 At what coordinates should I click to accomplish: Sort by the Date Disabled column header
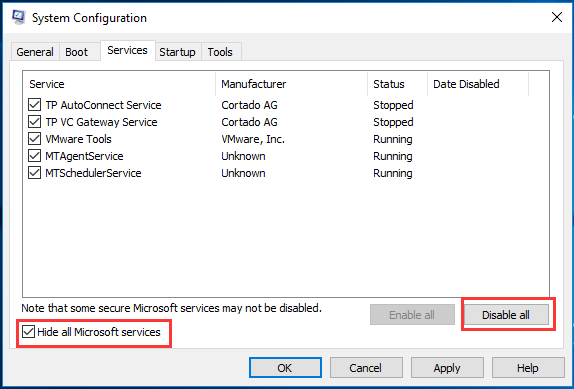478,84
